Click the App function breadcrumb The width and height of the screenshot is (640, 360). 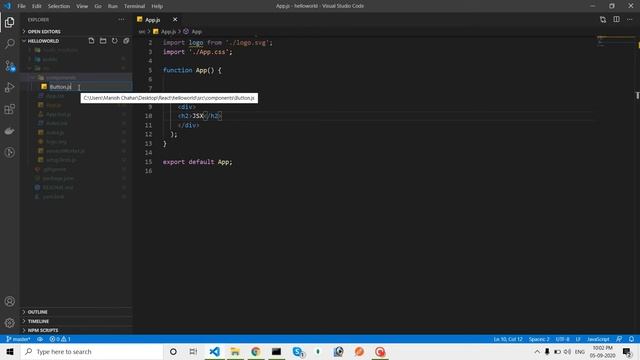click(x=193, y=31)
